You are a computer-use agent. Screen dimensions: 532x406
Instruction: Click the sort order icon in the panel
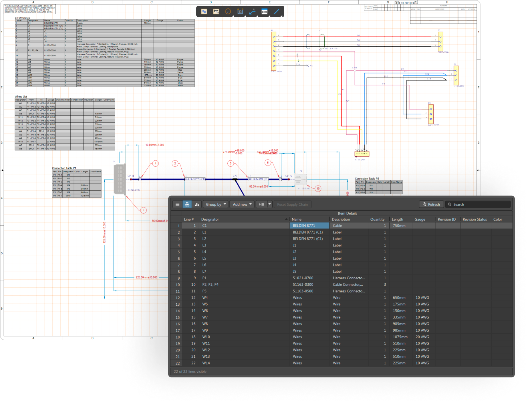(262, 204)
